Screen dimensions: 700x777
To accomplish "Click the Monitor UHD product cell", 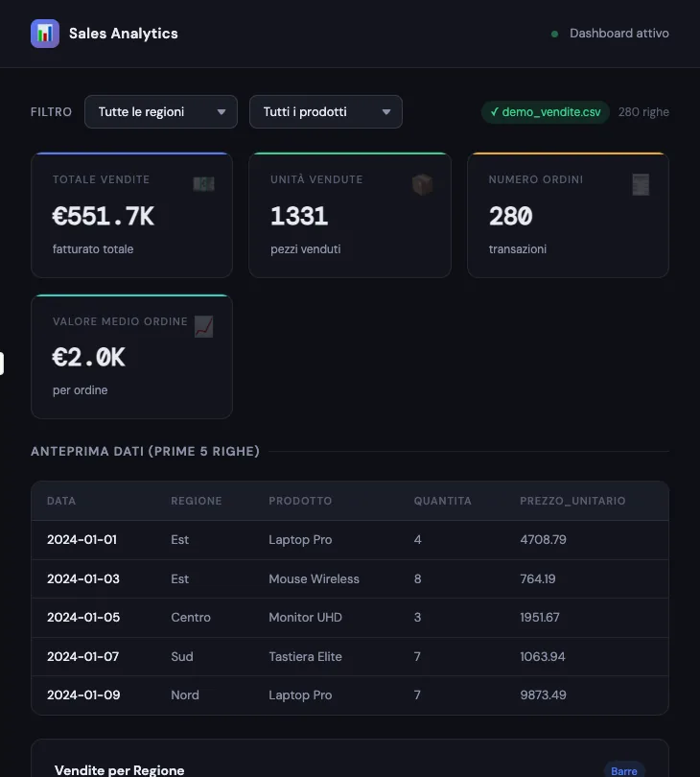I will pyautogui.click(x=306, y=618).
